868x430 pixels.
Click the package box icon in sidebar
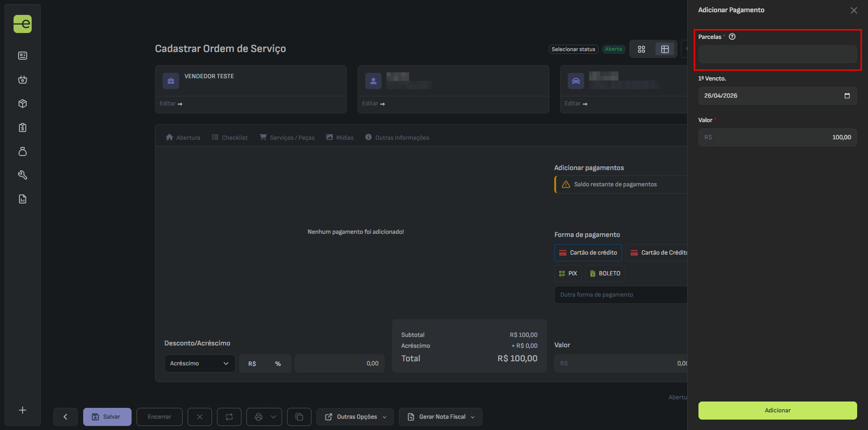(23, 104)
